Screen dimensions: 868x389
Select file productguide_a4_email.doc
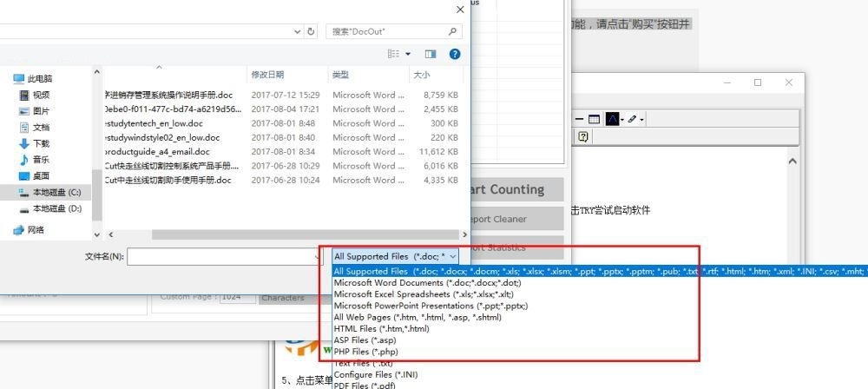[157, 152]
